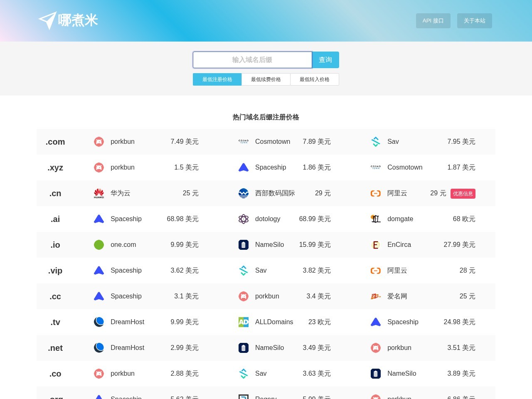Open the .cc suffix link
The height and width of the screenshot is (399, 532).
click(x=55, y=296)
